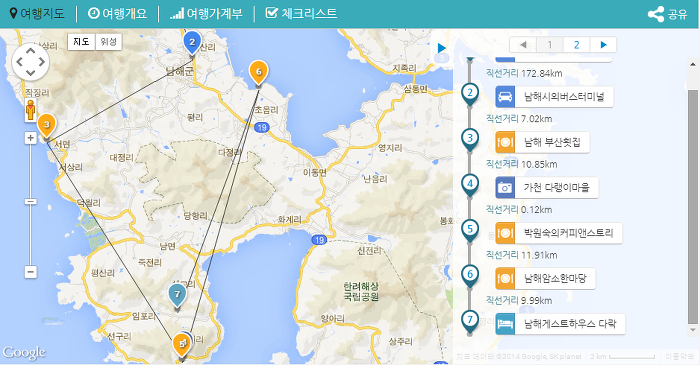Image resolution: width=700 pixels, height=365 pixels.
Task: Click teal map marker number 7
Action: pyautogui.click(x=177, y=295)
